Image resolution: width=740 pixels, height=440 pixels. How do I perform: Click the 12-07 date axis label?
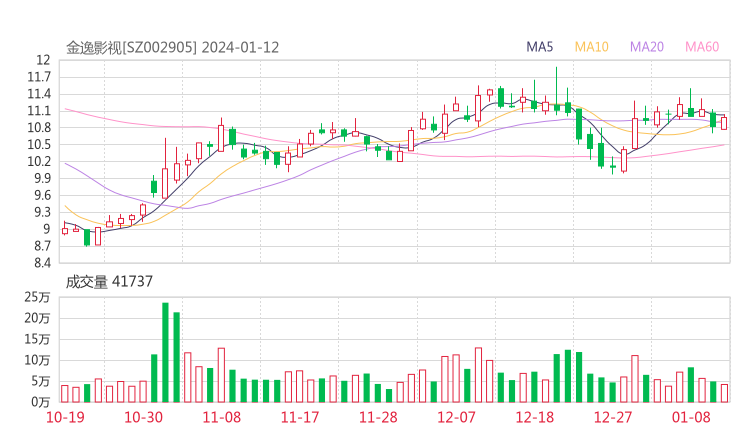point(456,417)
